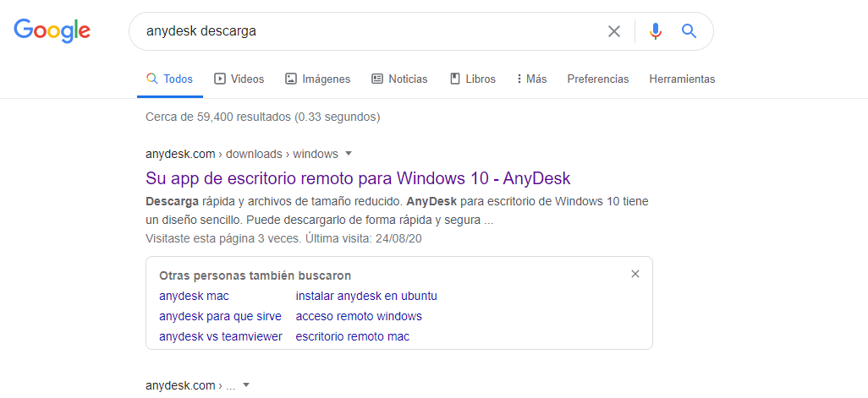Open the Preferencias menu
Viewport: 868px width, 398px height.
click(x=598, y=79)
